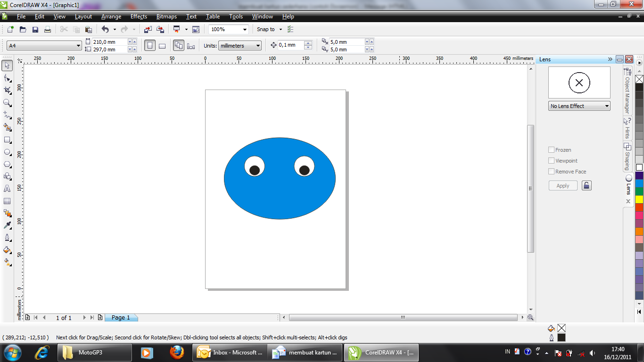The height and width of the screenshot is (362, 644).
Task: Toggle apply layout to current page only
Action: [x=191, y=46]
